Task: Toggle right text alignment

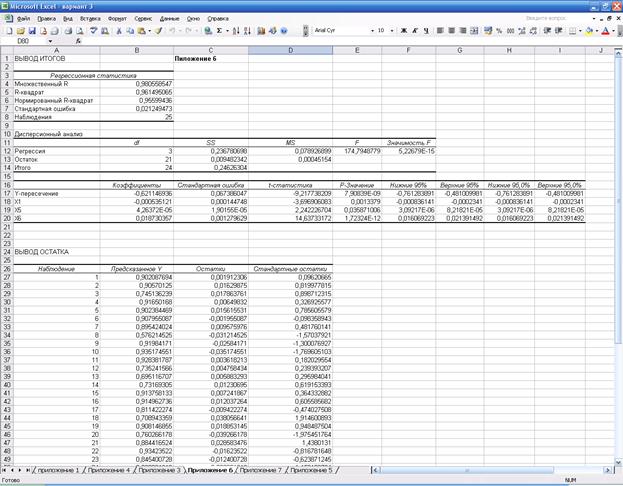Action: pos(462,31)
